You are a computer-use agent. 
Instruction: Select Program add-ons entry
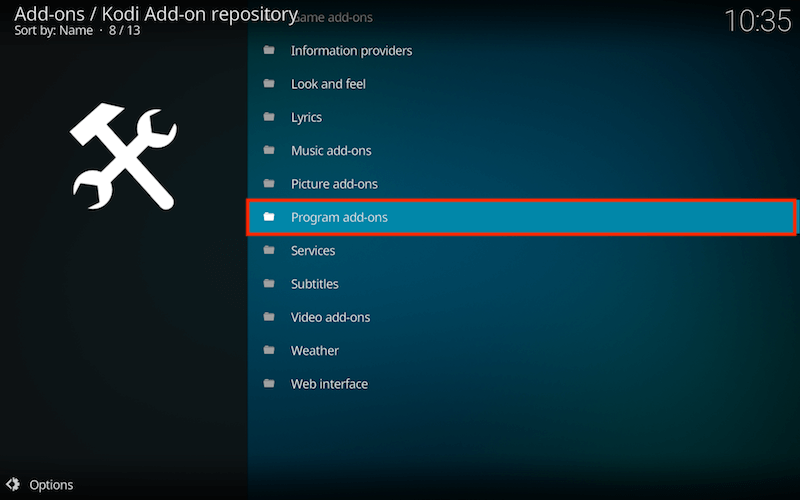click(x=521, y=217)
